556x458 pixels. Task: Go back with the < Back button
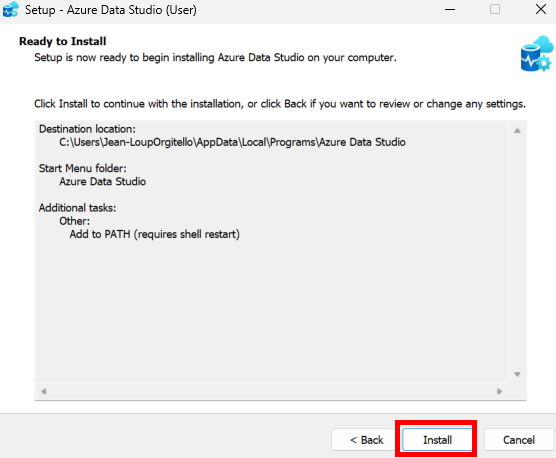tap(366, 440)
